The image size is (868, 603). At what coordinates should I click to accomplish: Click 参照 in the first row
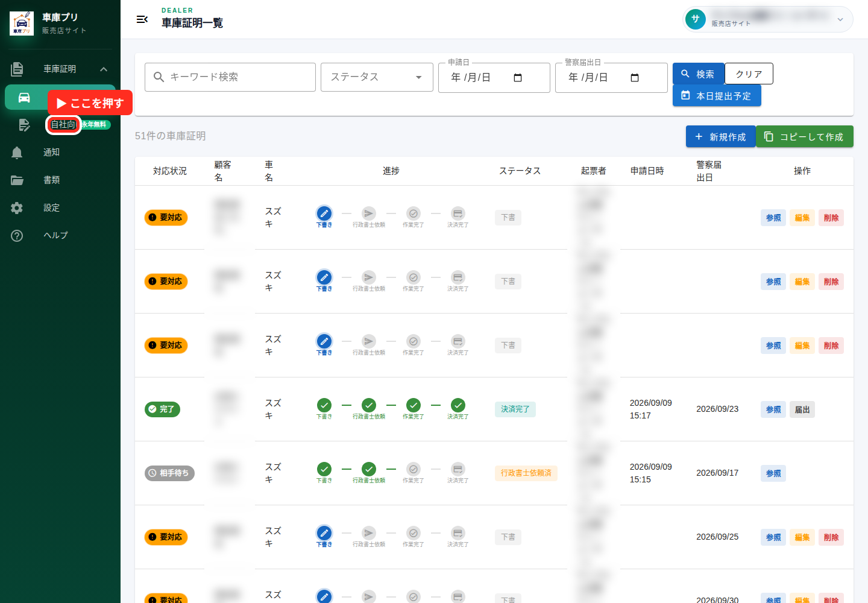click(x=773, y=218)
